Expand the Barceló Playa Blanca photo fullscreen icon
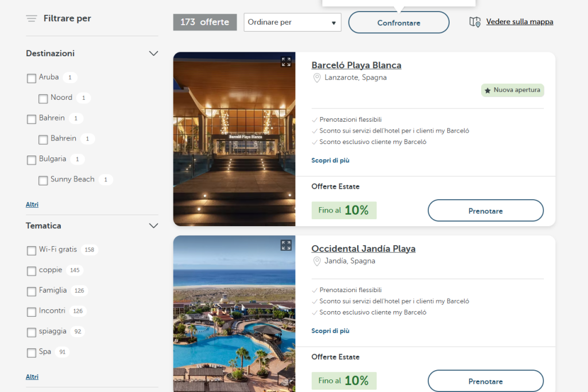Viewport: 588px width, 392px height. click(286, 62)
